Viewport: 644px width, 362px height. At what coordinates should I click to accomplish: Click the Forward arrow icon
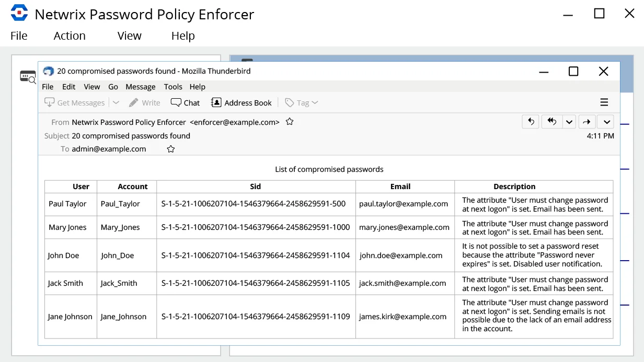586,122
